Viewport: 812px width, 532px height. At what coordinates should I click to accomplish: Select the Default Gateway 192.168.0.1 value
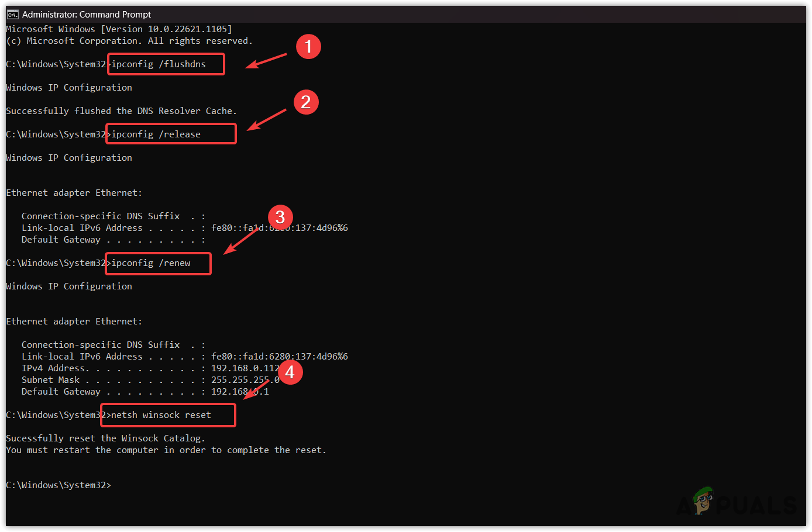(x=240, y=391)
